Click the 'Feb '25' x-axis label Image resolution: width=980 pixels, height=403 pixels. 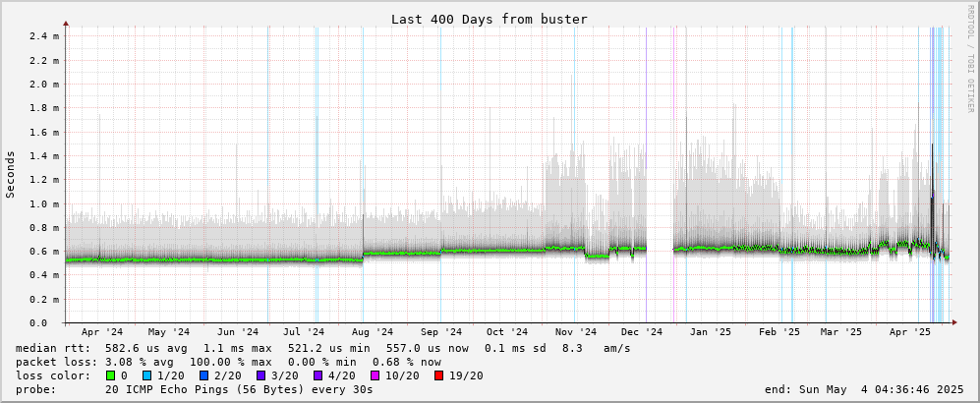(x=779, y=332)
